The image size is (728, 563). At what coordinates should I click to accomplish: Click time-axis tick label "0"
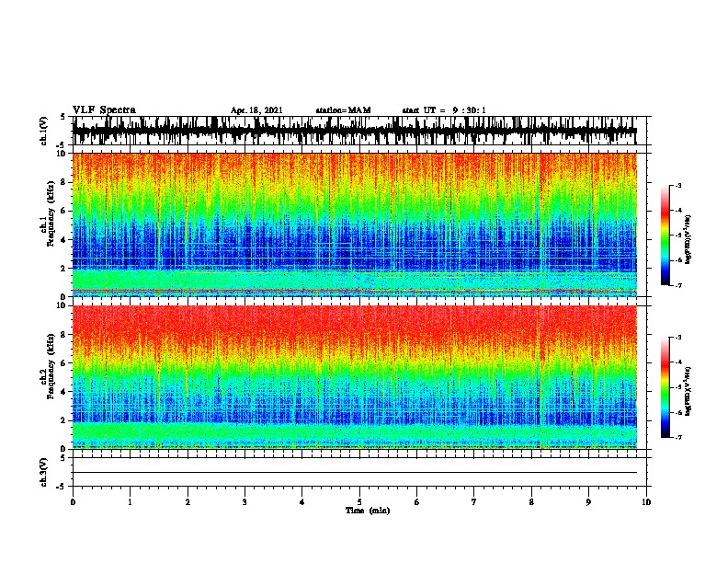pos(73,502)
